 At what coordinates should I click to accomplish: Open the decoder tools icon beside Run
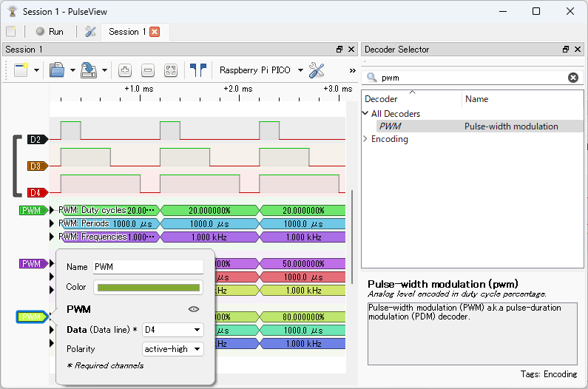(x=90, y=32)
